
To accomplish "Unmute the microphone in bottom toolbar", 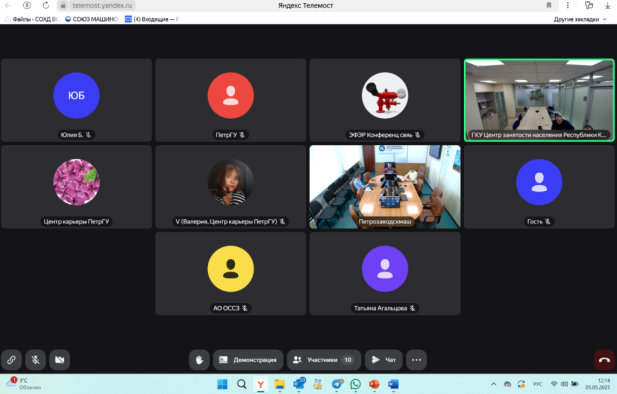I will 35,360.
